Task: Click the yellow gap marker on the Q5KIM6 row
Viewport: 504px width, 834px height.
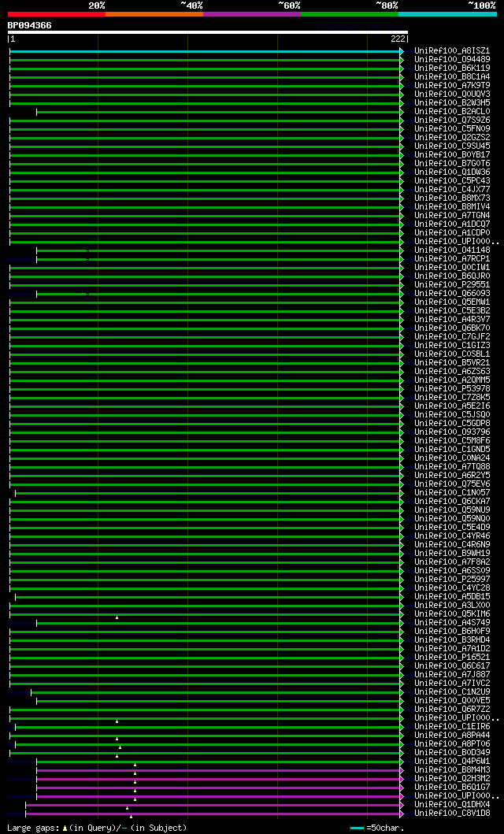Action: (x=117, y=617)
